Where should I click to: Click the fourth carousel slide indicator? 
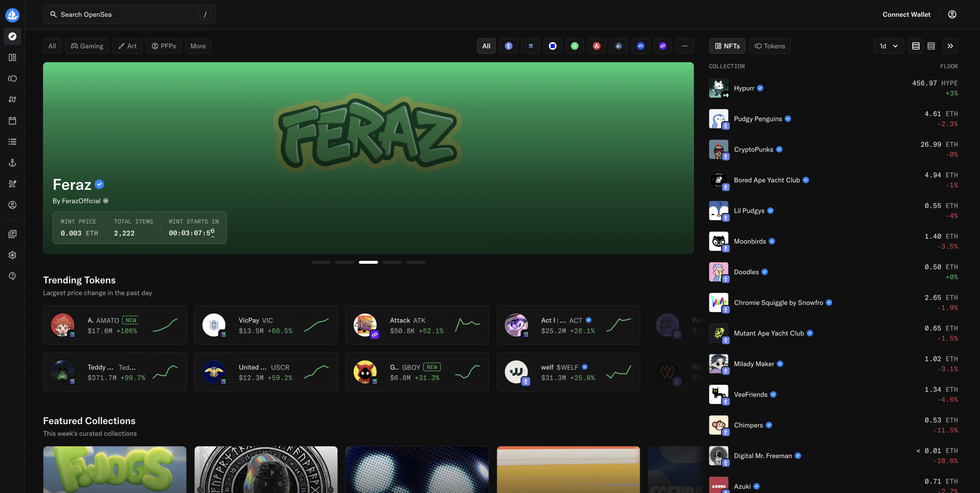392,262
